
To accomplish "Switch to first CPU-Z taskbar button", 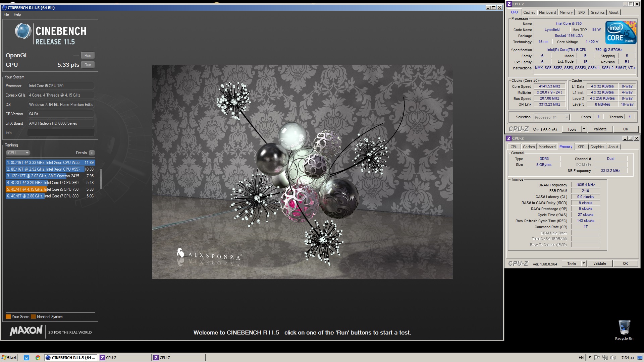I will pyautogui.click(x=125, y=358).
